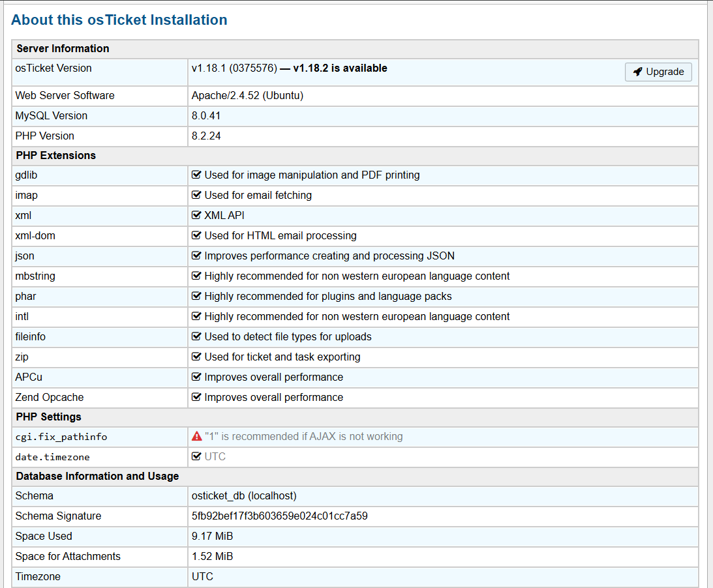Click the checkmark in the phar row
713x588 pixels.
coord(196,296)
